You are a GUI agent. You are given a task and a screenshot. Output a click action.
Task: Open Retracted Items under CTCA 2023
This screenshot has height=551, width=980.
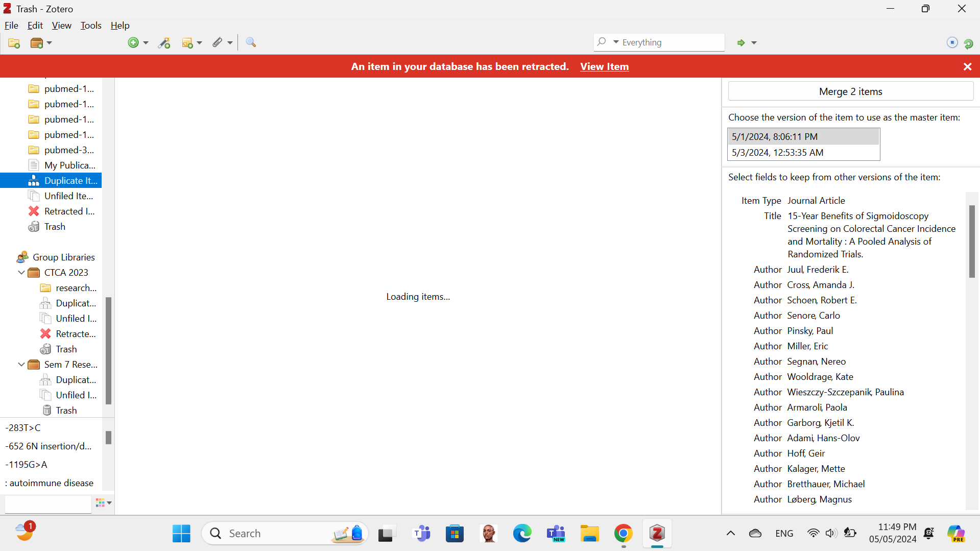tap(68, 333)
